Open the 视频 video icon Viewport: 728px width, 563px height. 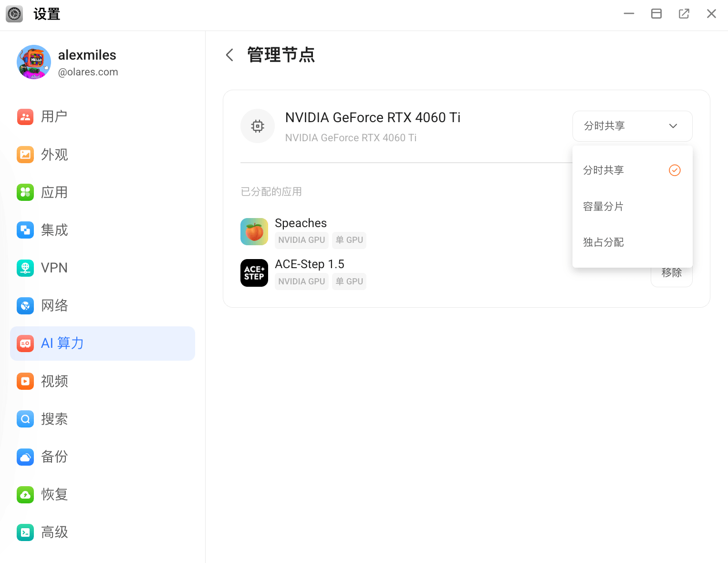pyautogui.click(x=25, y=381)
